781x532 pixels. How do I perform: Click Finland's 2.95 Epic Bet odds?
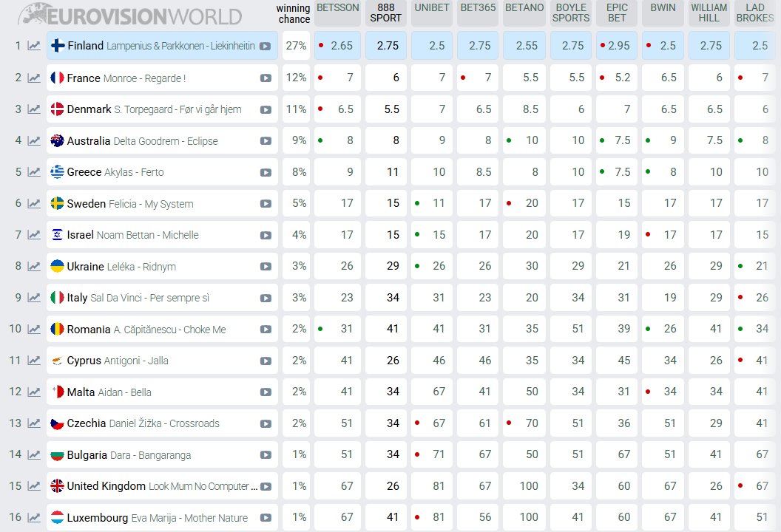[x=617, y=46]
